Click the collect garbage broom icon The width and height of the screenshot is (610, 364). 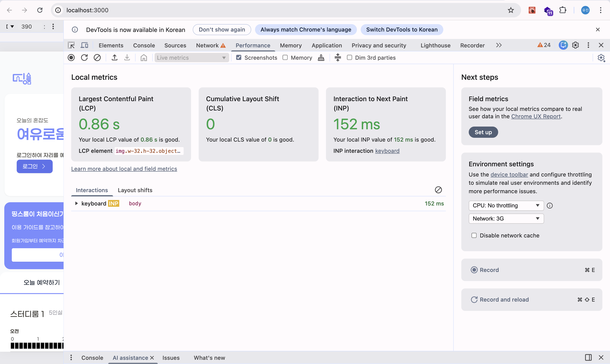pyautogui.click(x=321, y=58)
